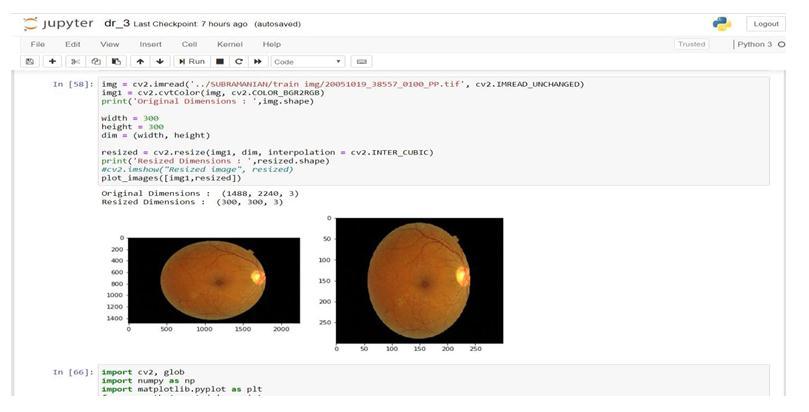Screen dimensions: 809x412
Task: Run the selected cell
Action: [192, 61]
